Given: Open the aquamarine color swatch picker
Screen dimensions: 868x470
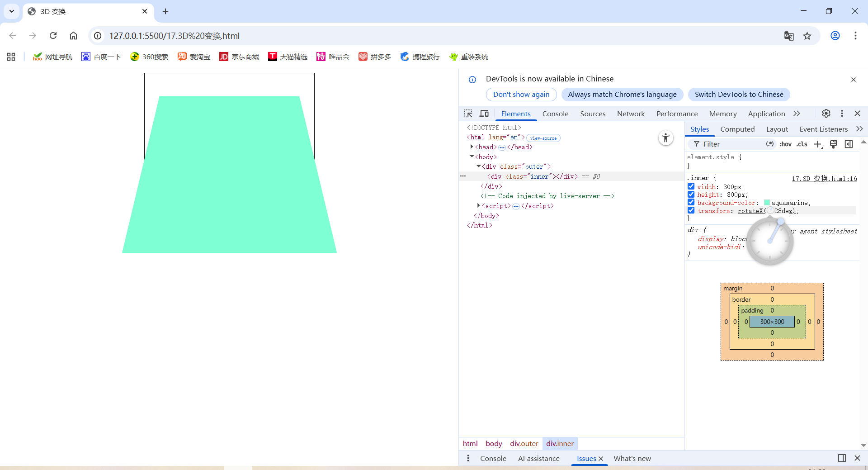Looking at the screenshot, I should pyautogui.click(x=767, y=203).
